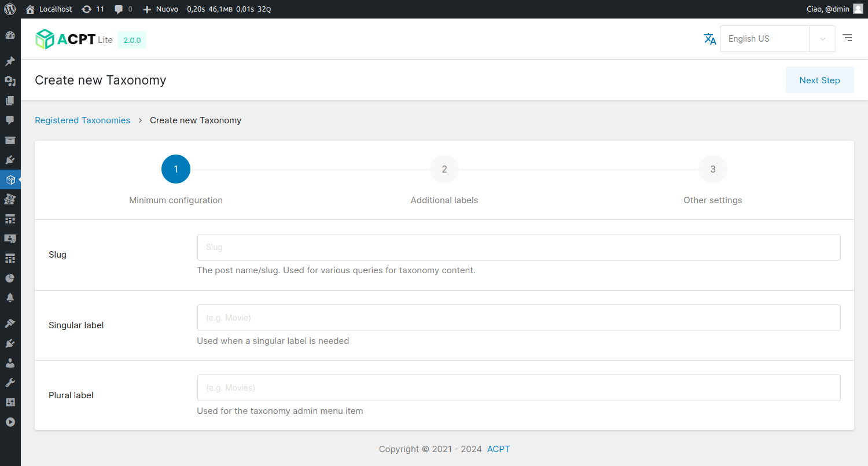The height and width of the screenshot is (466, 868).
Task: Open Media camera-and-note icon in sidebar
Action: point(10,81)
